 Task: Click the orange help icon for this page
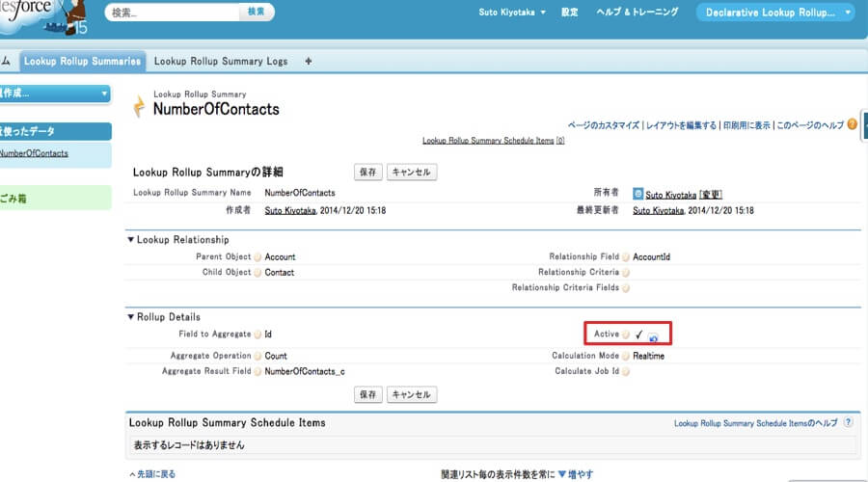tap(852, 124)
